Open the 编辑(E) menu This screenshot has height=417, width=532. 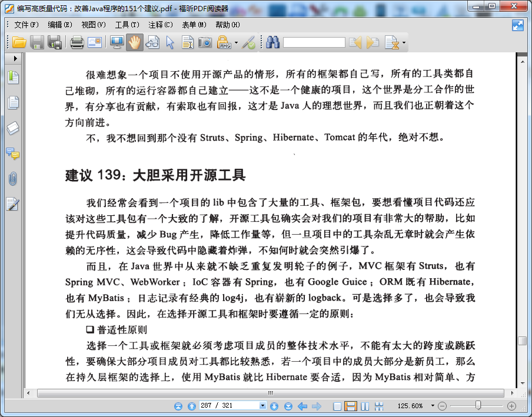59,25
